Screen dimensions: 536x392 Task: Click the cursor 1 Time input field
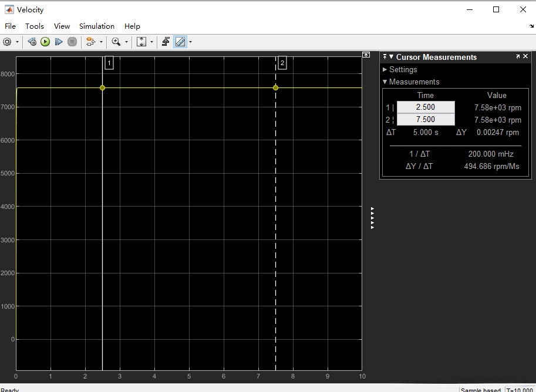[426, 107]
